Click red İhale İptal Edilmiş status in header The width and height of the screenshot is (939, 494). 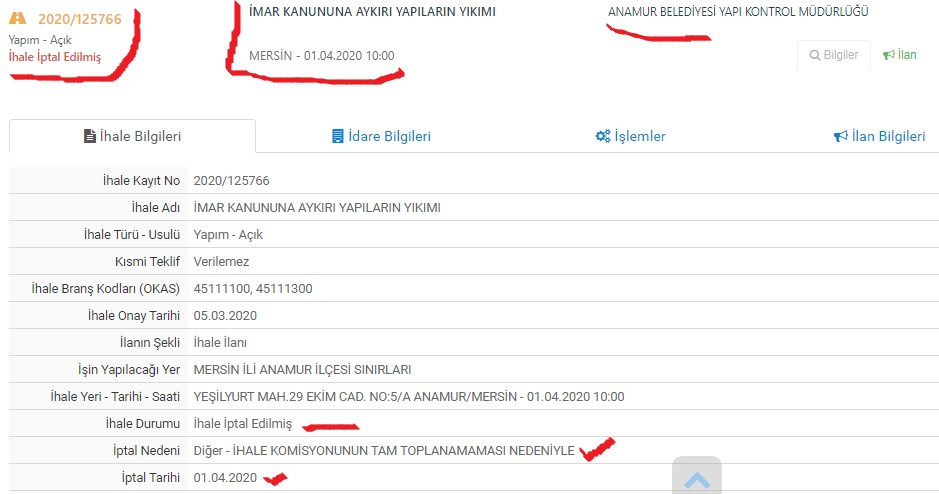[54, 57]
